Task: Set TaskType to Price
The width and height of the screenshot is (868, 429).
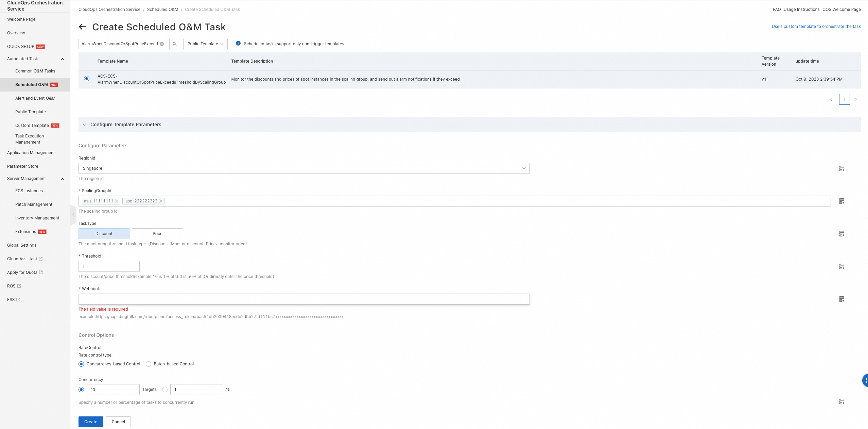Action: point(157,234)
